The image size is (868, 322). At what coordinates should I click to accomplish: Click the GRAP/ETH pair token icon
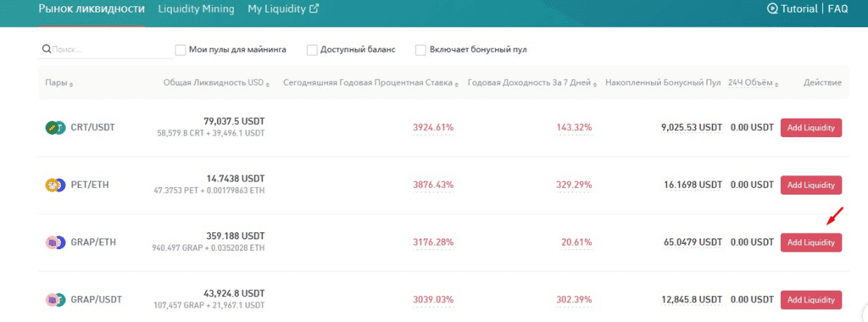point(55,242)
